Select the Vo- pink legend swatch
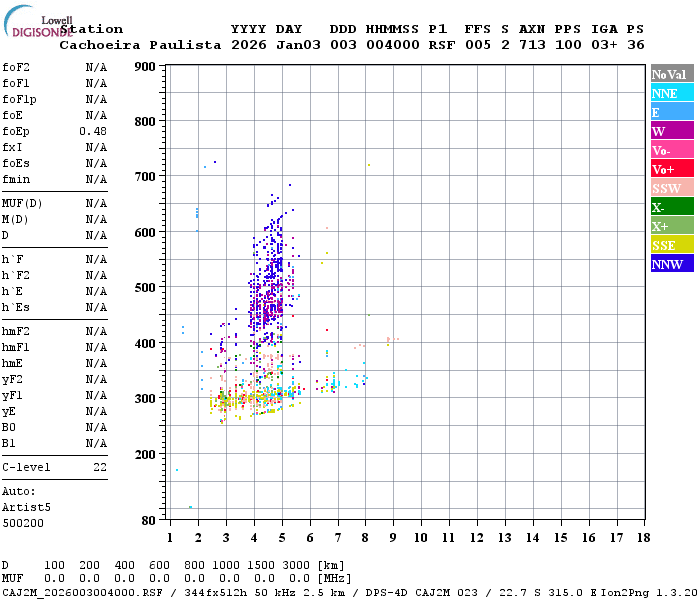Viewport: 700px width, 600px height. 672,150
